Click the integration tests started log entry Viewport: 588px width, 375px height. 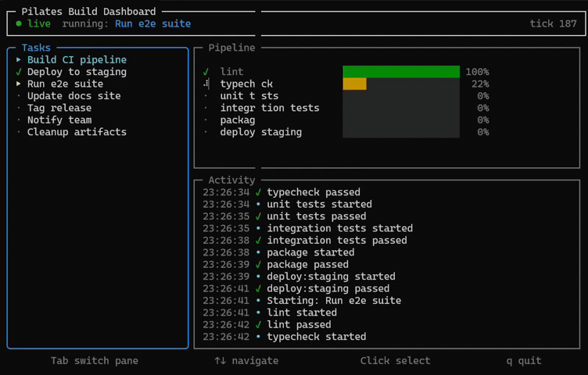[307, 228]
